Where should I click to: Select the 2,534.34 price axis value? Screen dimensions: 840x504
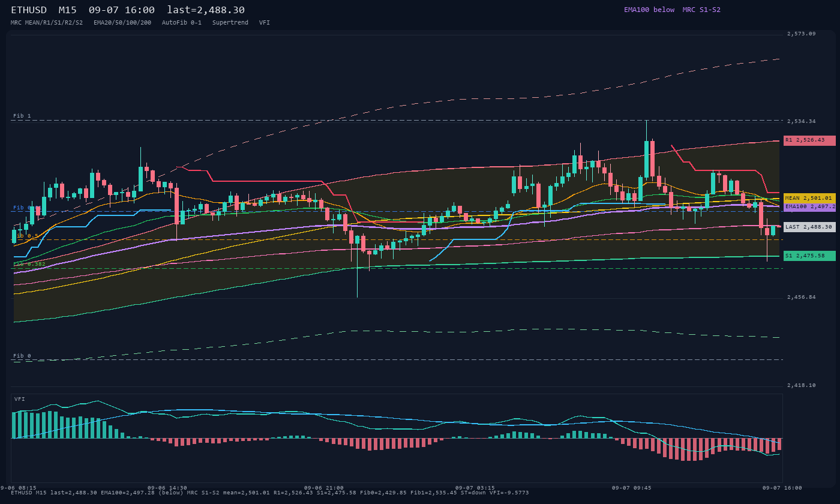802,121
